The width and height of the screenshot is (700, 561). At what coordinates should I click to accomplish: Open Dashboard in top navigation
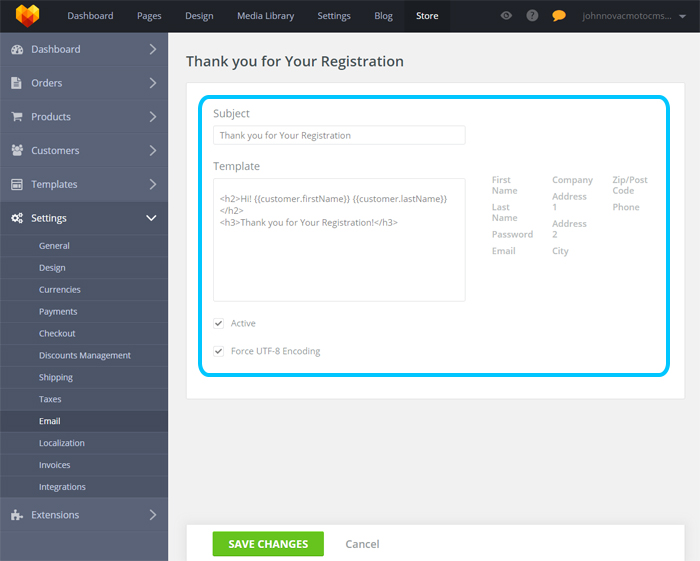(x=90, y=16)
